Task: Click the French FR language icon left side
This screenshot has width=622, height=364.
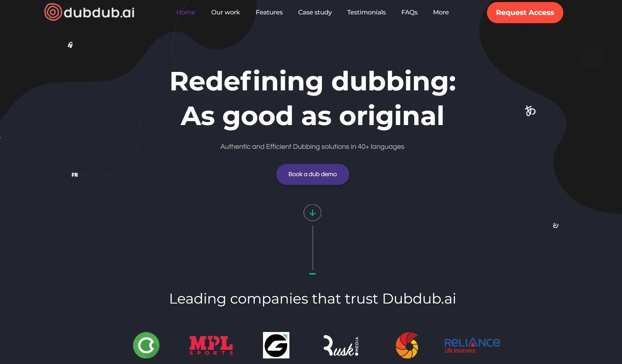Action: (75, 174)
